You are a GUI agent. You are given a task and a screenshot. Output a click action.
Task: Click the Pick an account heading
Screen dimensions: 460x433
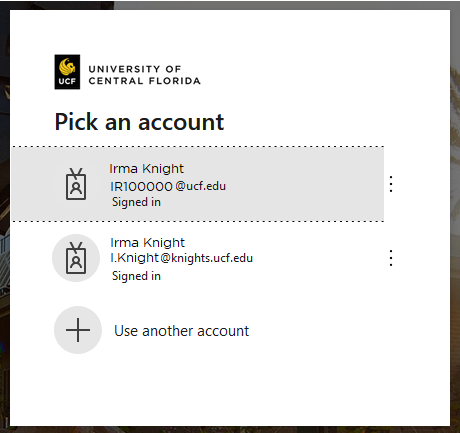click(x=139, y=122)
